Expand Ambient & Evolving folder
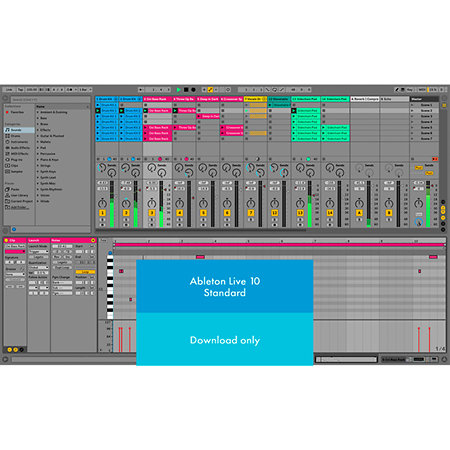Image resolution: width=450 pixels, height=450 pixels. tap(38, 112)
